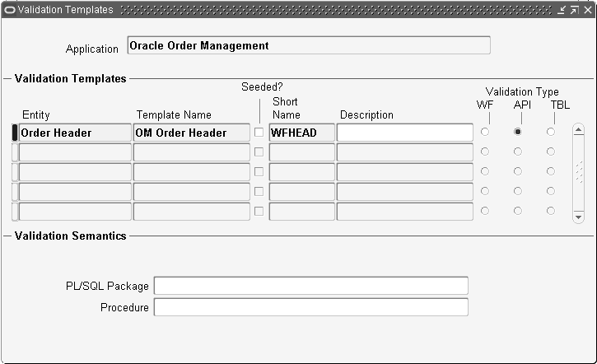This screenshot has width=597, height=364.
Task: Select the API radio button in second row
Action: click(518, 152)
